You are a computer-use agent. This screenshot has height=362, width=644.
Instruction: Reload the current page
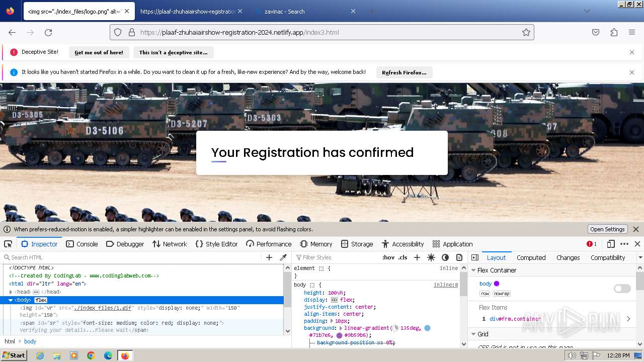[48, 32]
